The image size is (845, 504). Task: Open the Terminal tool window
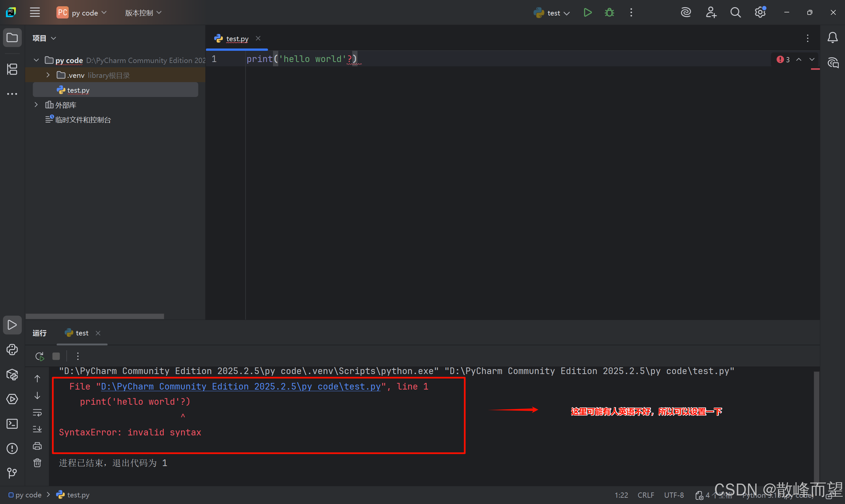[12, 424]
